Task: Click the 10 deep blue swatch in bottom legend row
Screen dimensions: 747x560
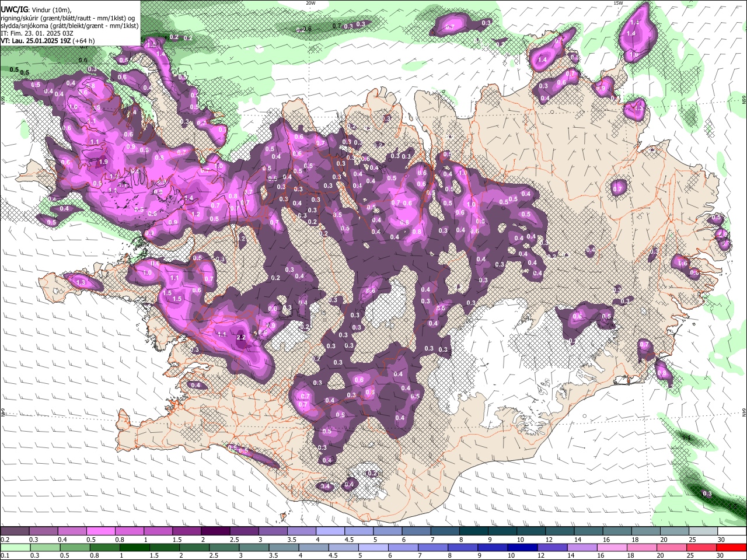Action: click(522, 547)
